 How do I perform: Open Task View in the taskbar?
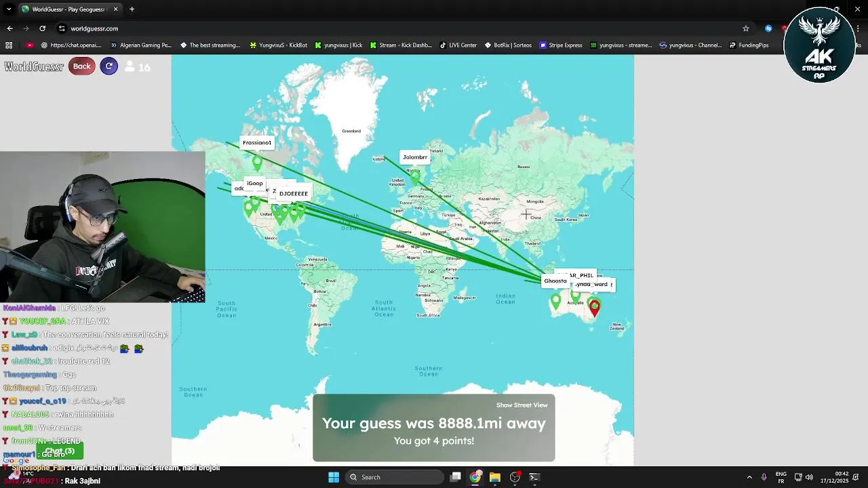click(x=456, y=477)
